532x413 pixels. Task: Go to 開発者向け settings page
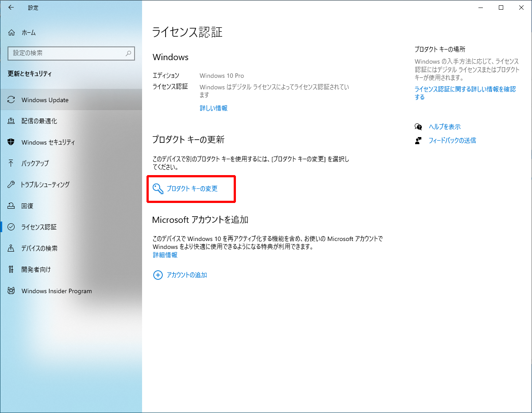coord(71,269)
